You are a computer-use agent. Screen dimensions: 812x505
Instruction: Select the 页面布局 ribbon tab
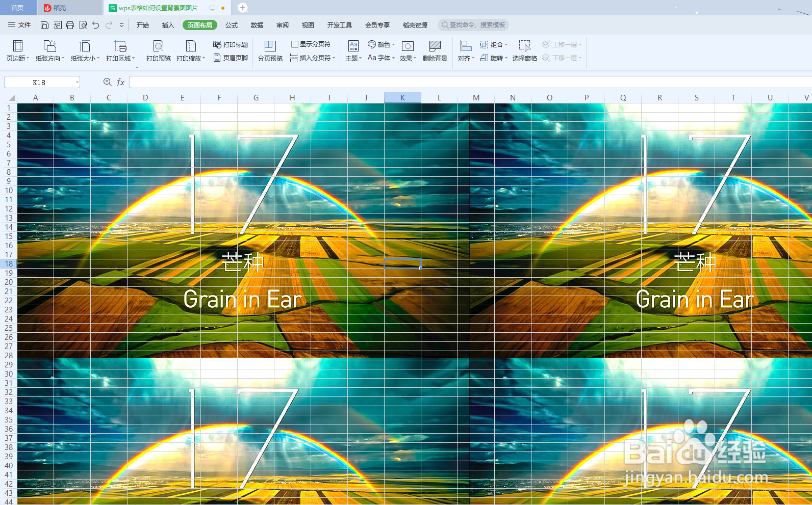click(200, 25)
